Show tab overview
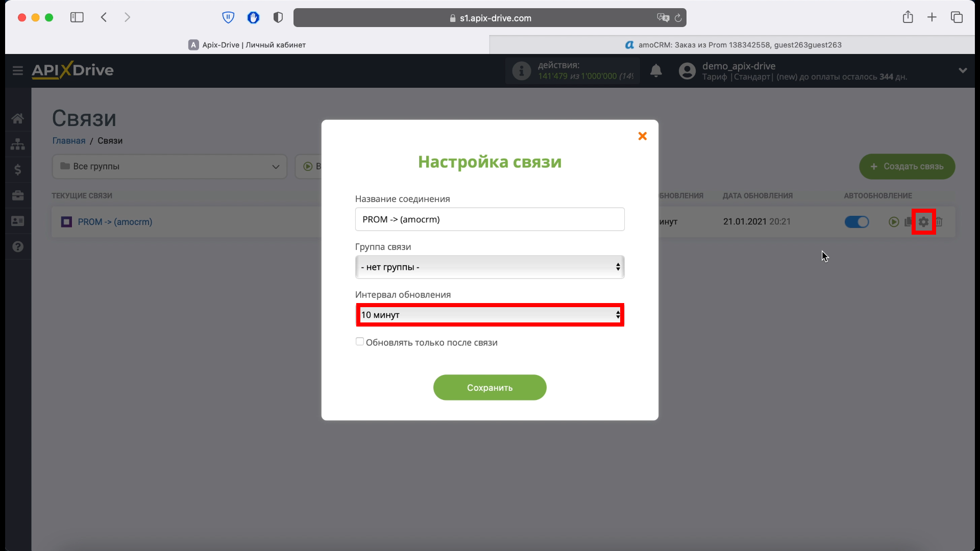980x551 pixels. (x=957, y=17)
